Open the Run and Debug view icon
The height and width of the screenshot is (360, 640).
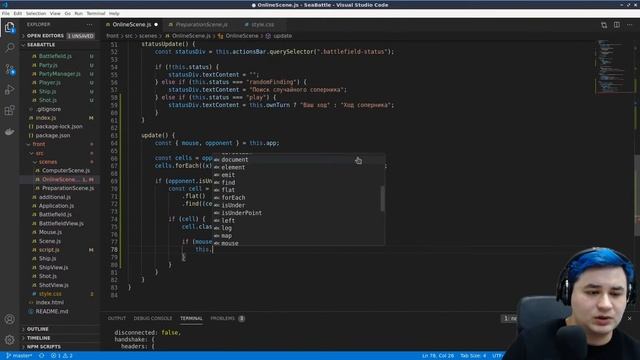9,90
